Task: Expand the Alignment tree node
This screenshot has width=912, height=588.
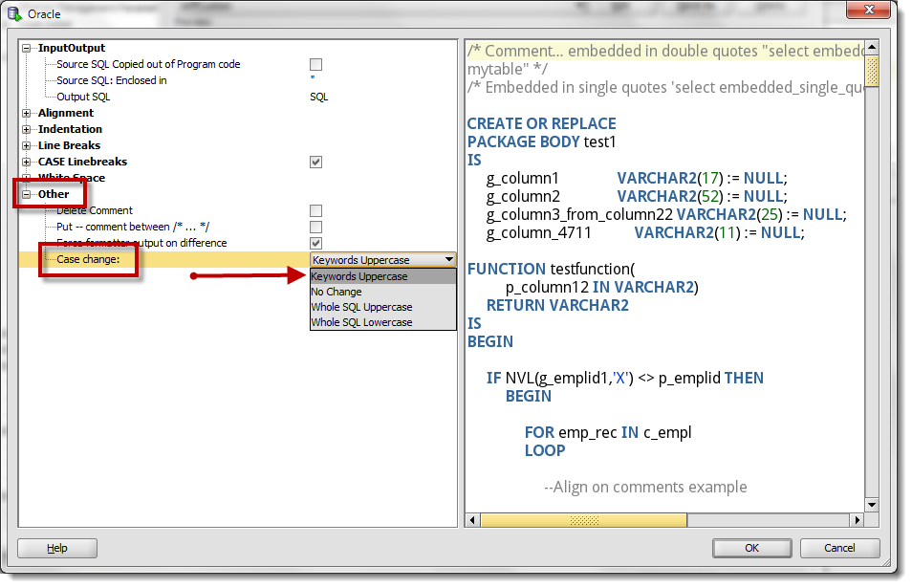Action: pos(26,114)
